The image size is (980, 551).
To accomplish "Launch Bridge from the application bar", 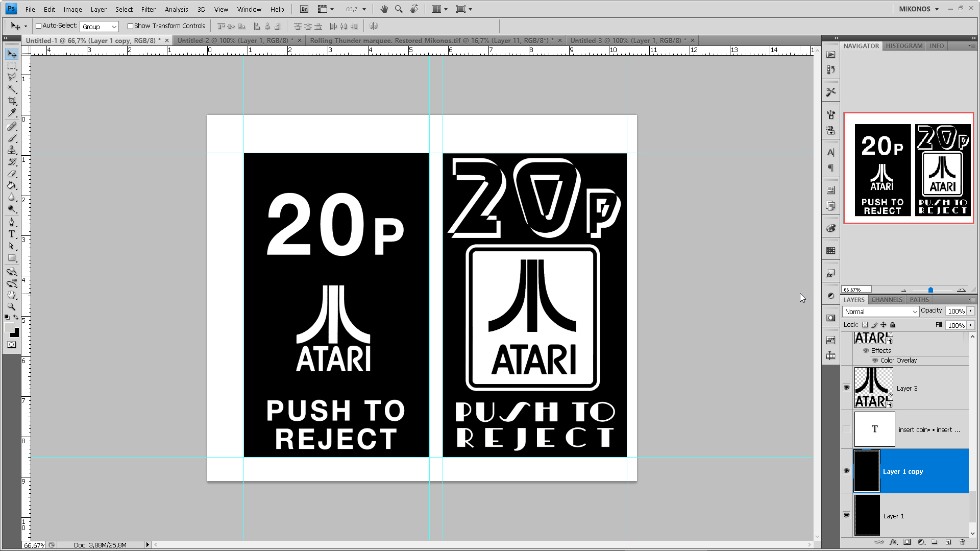I will [x=304, y=9].
